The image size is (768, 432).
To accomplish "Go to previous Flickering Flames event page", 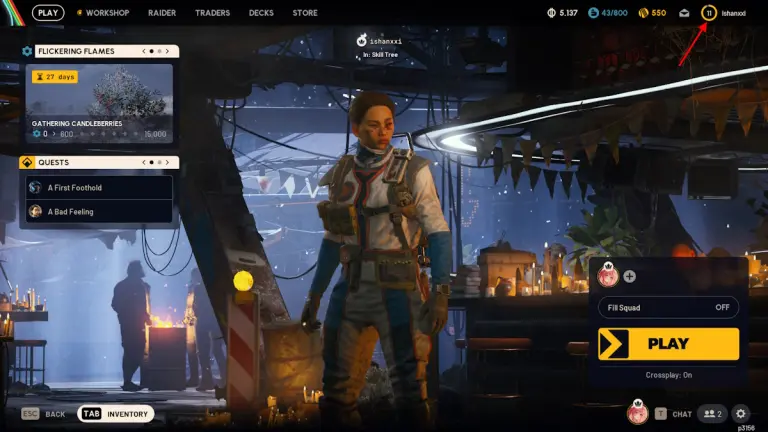I will pos(144,51).
